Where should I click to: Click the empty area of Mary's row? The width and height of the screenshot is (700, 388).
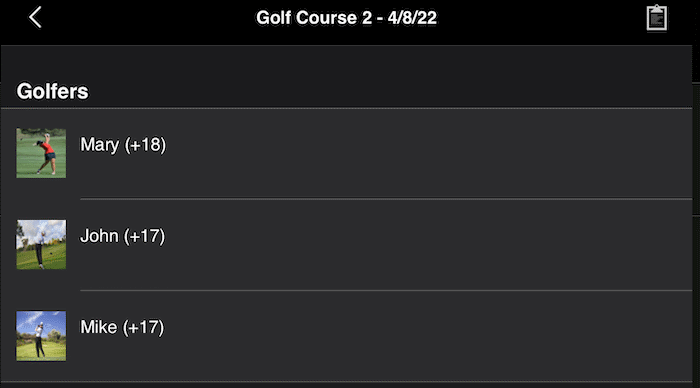point(429,153)
